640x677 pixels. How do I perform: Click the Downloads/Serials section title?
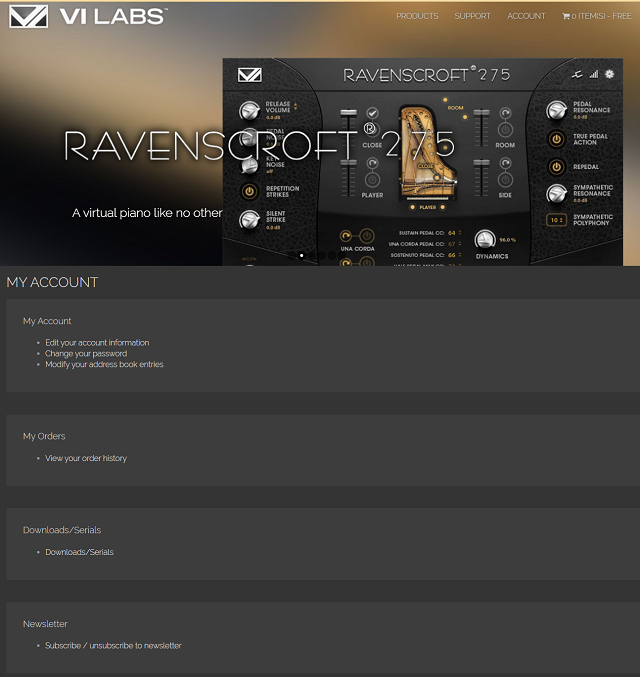click(62, 530)
